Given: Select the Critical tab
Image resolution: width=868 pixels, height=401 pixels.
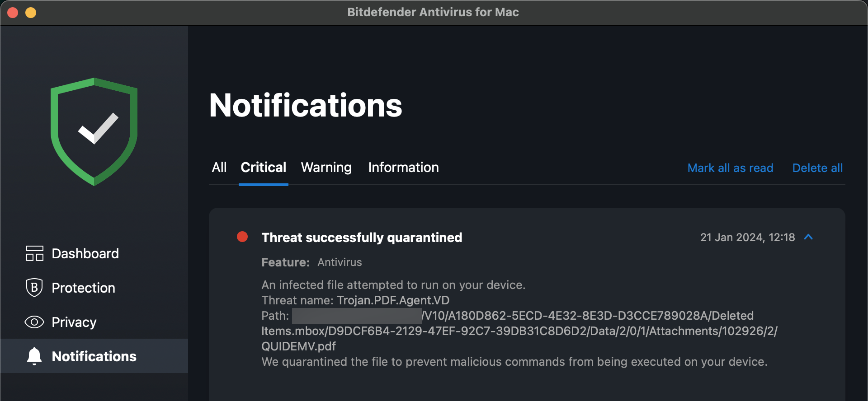Looking at the screenshot, I should point(264,168).
